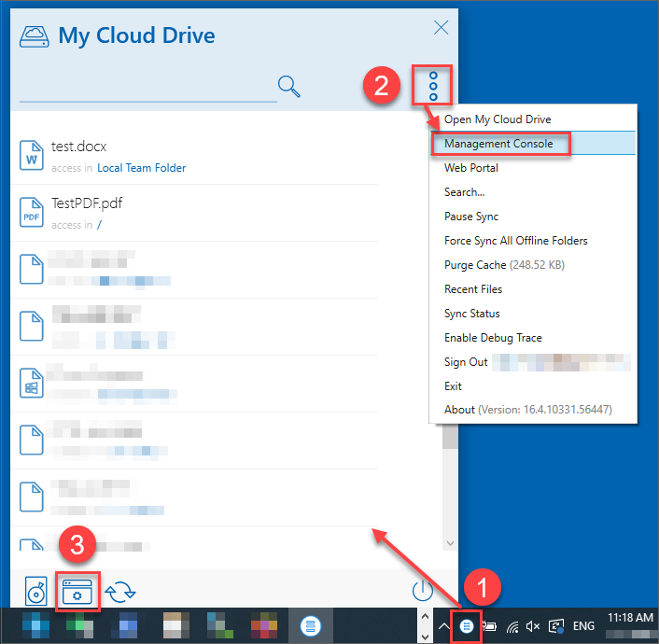Click the active cloud drive taskbar button

click(x=310, y=626)
